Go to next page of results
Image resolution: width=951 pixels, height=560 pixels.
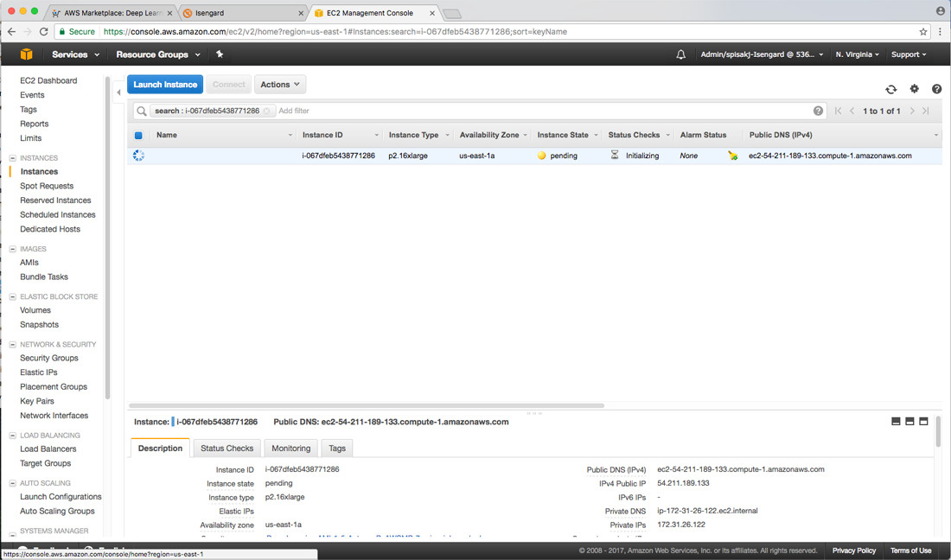(911, 111)
